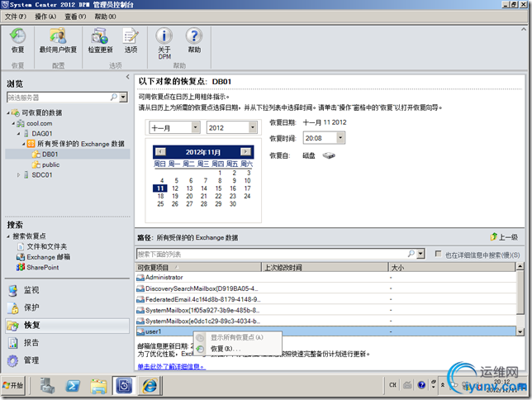The height and width of the screenshot is (400, 532).
Task: Click list scrollbar up arrow
Action: coord(520,267)
